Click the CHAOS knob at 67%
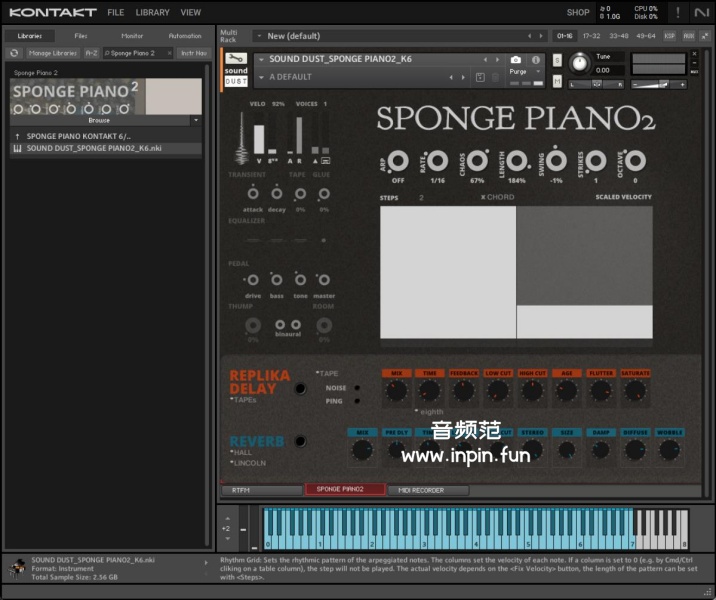Viewport: 716px width, 600px height. 477,160
